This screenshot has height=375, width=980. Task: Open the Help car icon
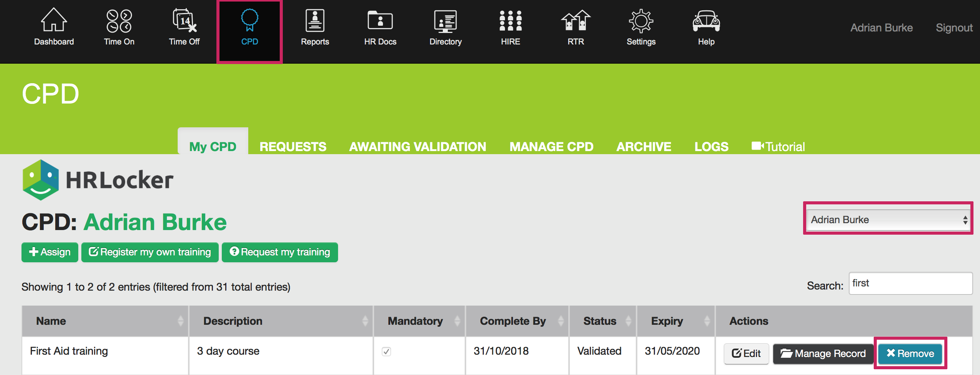(706, 21)
